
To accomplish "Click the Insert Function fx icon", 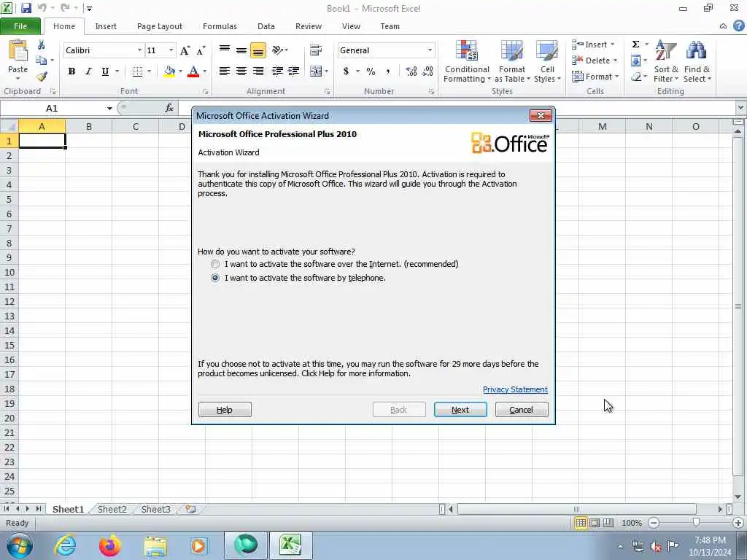I will click(169, 108).
